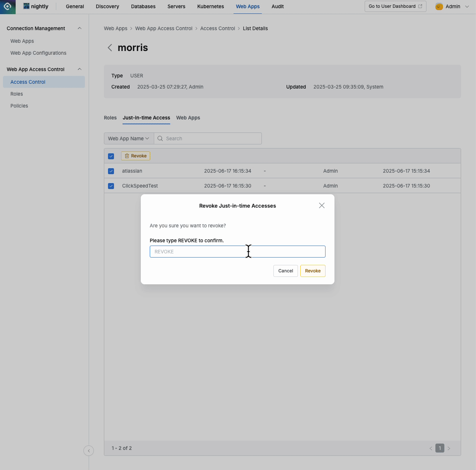Click the REVOKE confirmation text field
Image resolution: width=476 pixels, height=470 pixels.
tap(237, 252)
